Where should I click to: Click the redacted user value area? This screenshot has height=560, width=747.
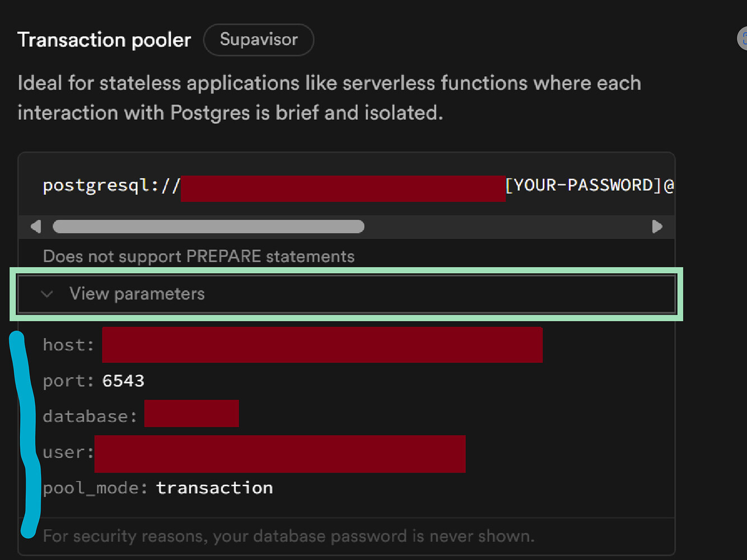280,454
